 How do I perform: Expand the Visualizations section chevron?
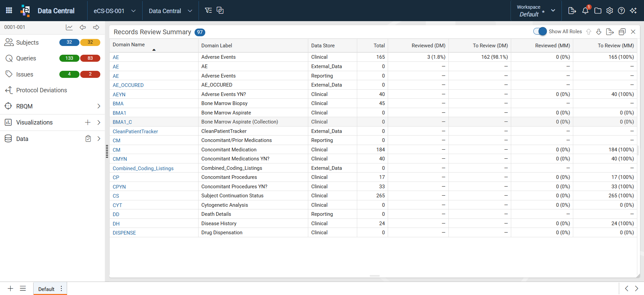99,122
